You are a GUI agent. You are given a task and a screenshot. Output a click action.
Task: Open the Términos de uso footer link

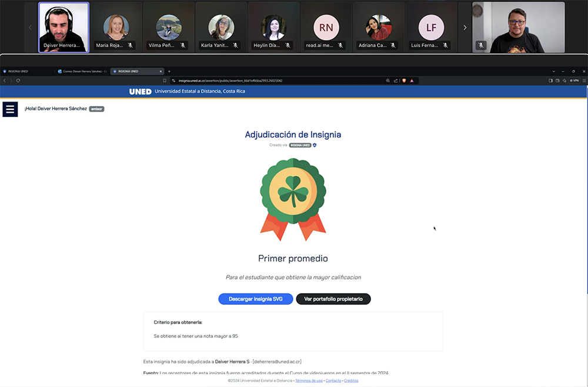coord(309,381)
